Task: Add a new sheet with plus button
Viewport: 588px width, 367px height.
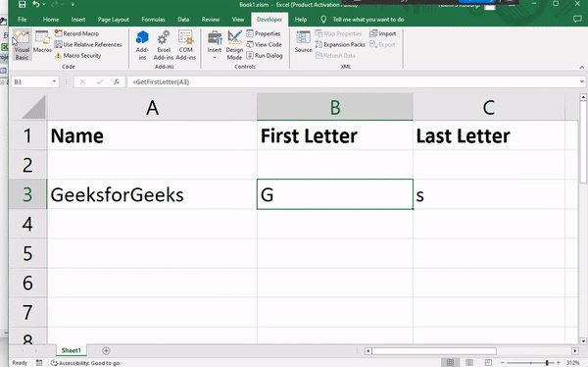Action: [106, 350]
